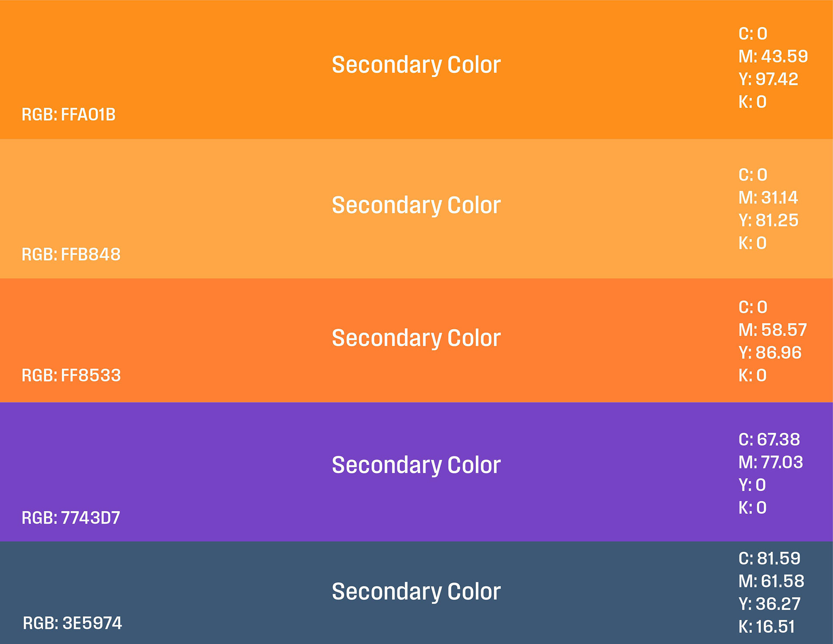Click Secondary Color title on the top orange band
This screenshot has height=644, width=833.
[416, 65]
